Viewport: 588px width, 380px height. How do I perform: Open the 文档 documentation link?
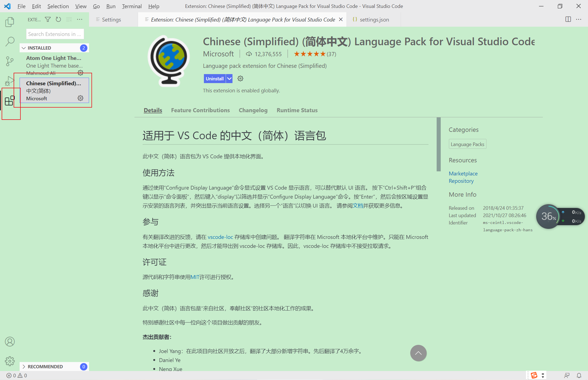358,206
